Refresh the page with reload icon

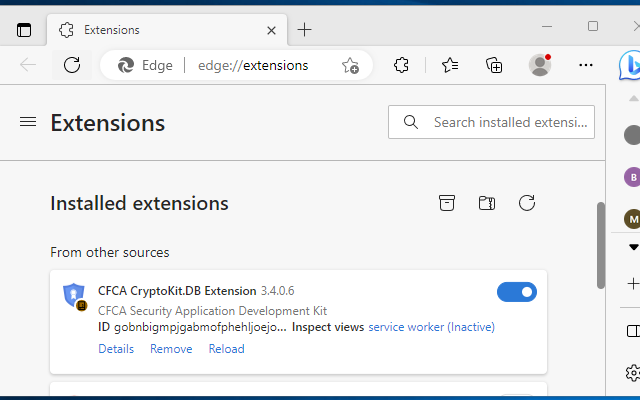(72, 65)
